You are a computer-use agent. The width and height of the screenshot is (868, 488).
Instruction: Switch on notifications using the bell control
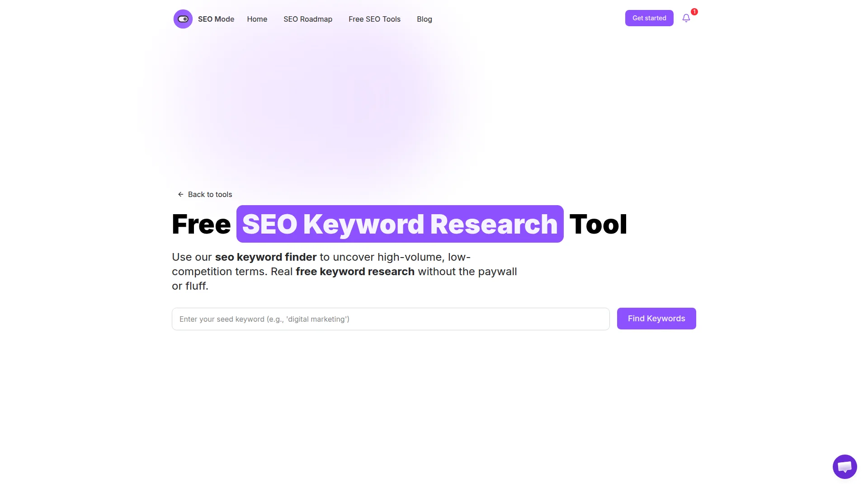(x=686, y=18)
